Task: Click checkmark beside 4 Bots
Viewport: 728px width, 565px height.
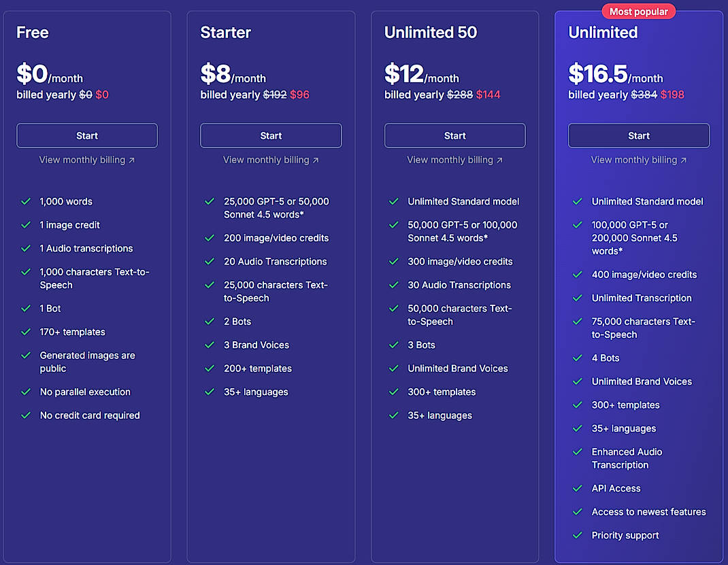Action: tap(578, 358)
